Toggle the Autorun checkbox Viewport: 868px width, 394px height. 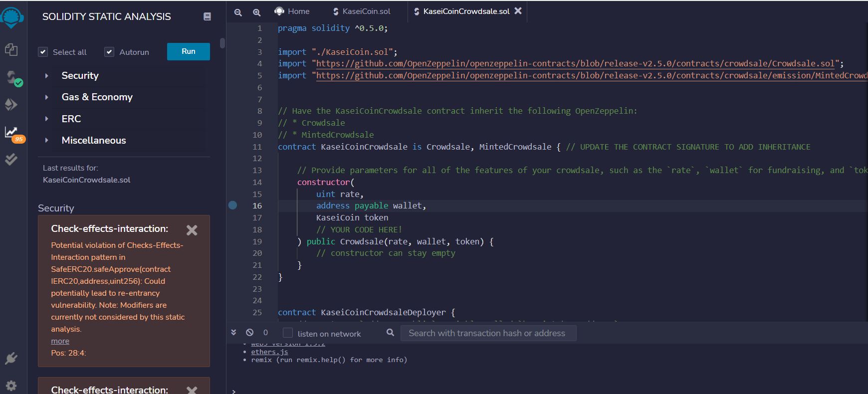(109, 52)
